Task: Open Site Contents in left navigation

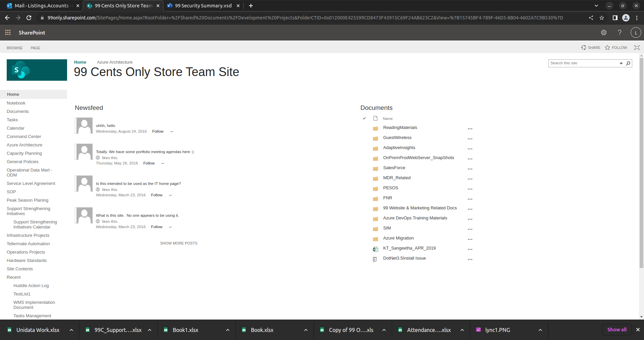Action: tap(20, 269)
